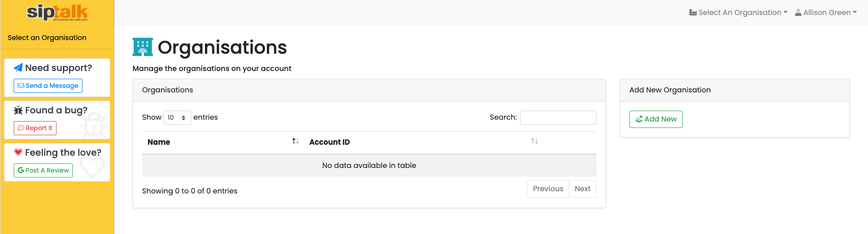The width and height of the screenshot is (868, 234).
Task: Open the Allison Green user menu
Action: [826, 13]
